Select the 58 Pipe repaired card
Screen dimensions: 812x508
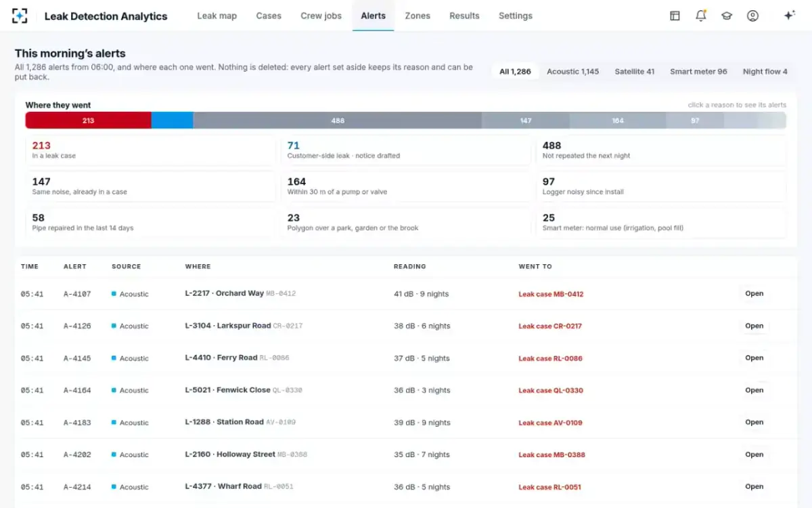tap(151, 223)
